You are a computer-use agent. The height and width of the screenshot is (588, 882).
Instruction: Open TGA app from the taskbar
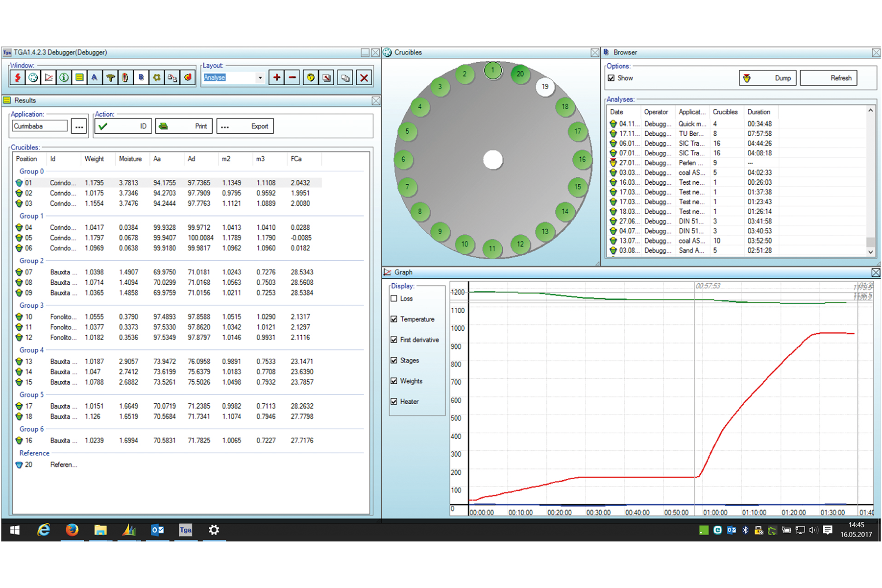click(x=186, y=530)
